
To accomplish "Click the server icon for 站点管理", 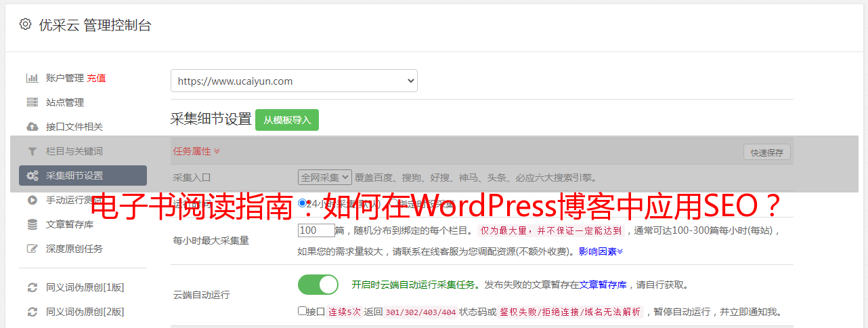I will coord(32,102).
